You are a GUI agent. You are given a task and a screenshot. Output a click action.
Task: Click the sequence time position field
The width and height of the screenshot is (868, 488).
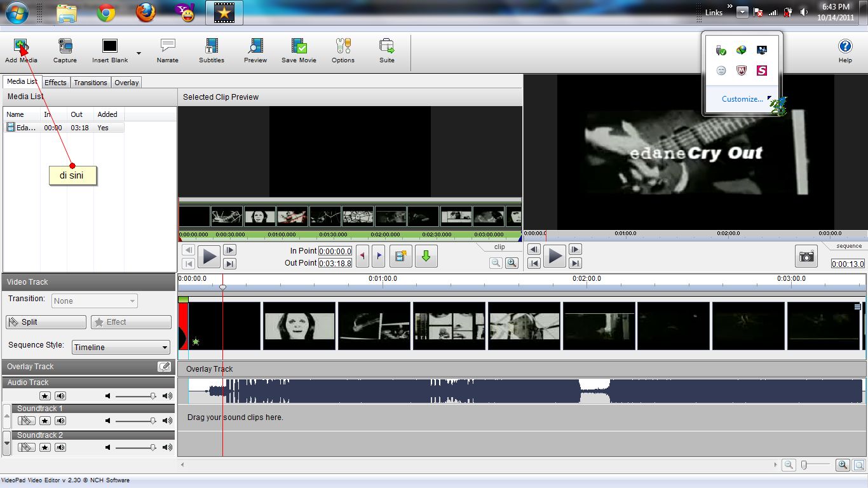point(848,264)
